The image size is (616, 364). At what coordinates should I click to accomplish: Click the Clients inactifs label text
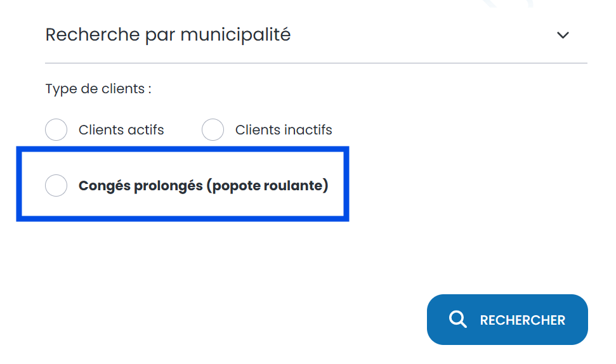pyautogui.click(x=284, y=130)
